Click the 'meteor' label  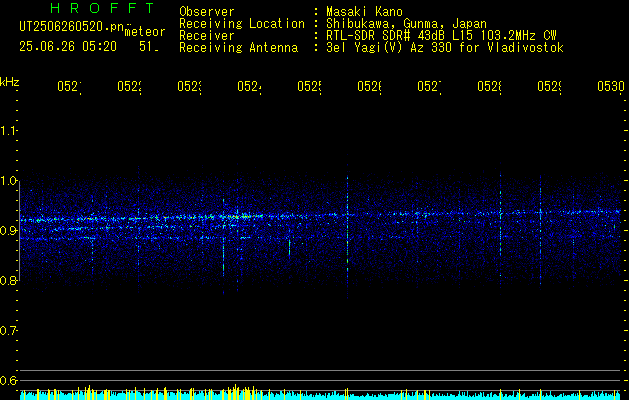tap(145, 32)
